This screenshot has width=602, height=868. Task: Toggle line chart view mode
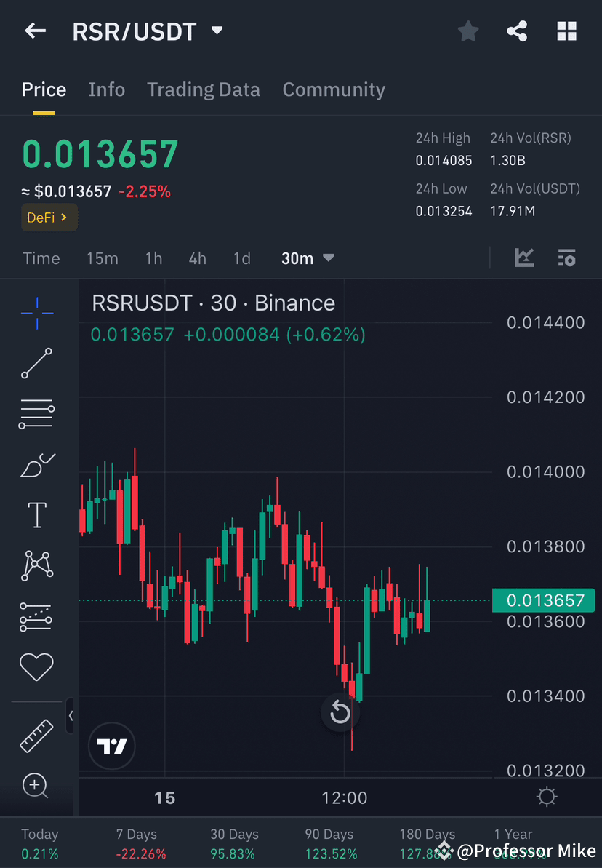point(524,258)
